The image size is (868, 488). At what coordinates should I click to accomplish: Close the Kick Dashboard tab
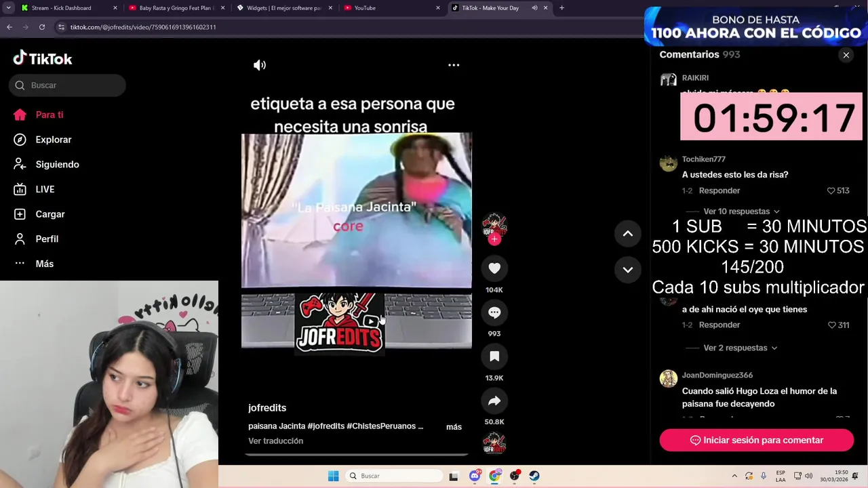coord(115,8)
